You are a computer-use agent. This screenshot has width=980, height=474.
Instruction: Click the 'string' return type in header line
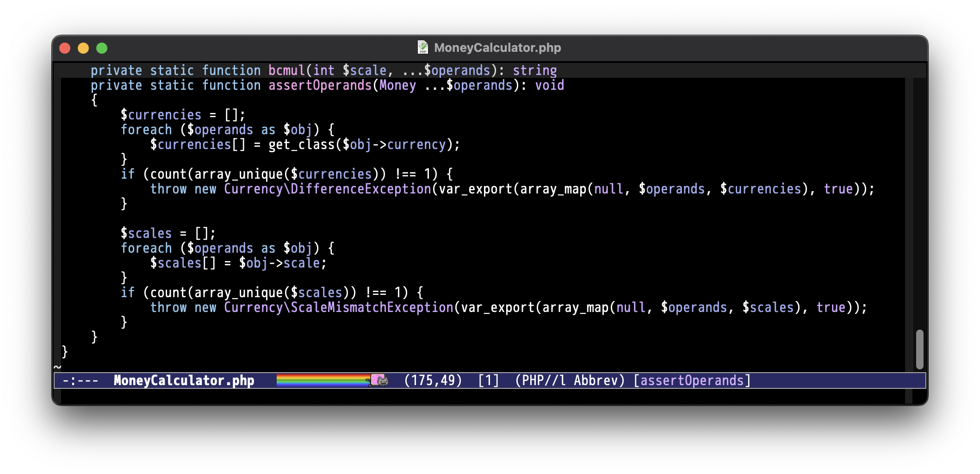click(535, 70)
